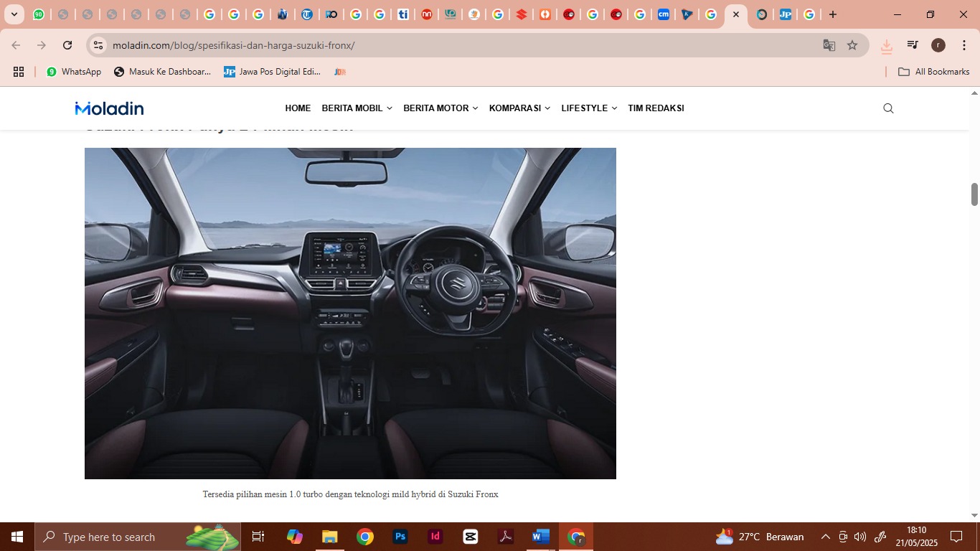The image size is (980, 551).
Task: Open the tab search dropdown arrow
Action: pos(14,14)
